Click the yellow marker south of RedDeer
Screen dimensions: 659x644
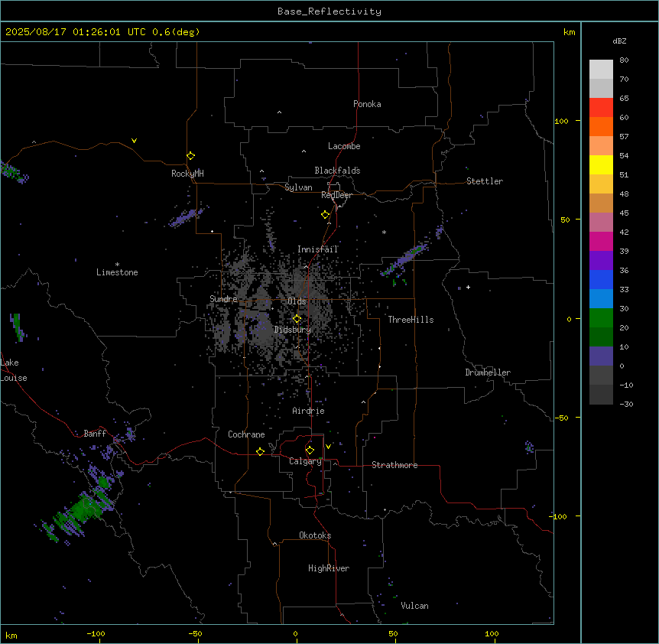click(326, 215)
